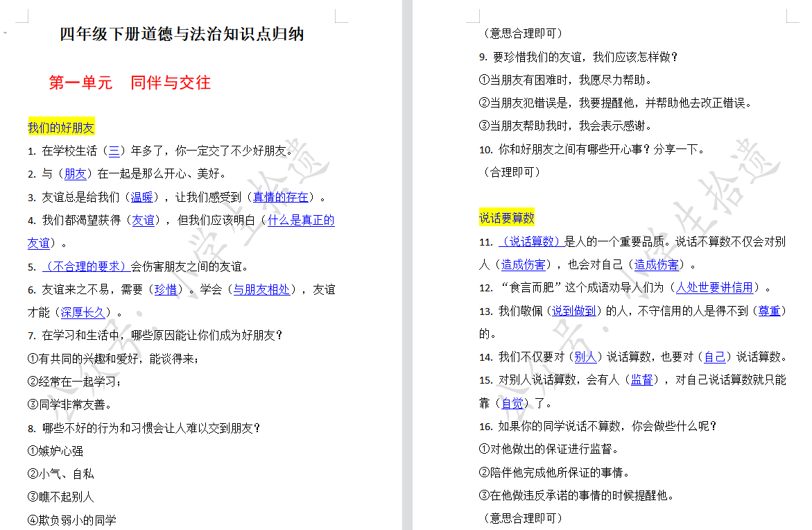The width and height of the screenshot is (812, 530).
Task: Select the underlined answer 人处世要讲信用
Action: point(715,287)
